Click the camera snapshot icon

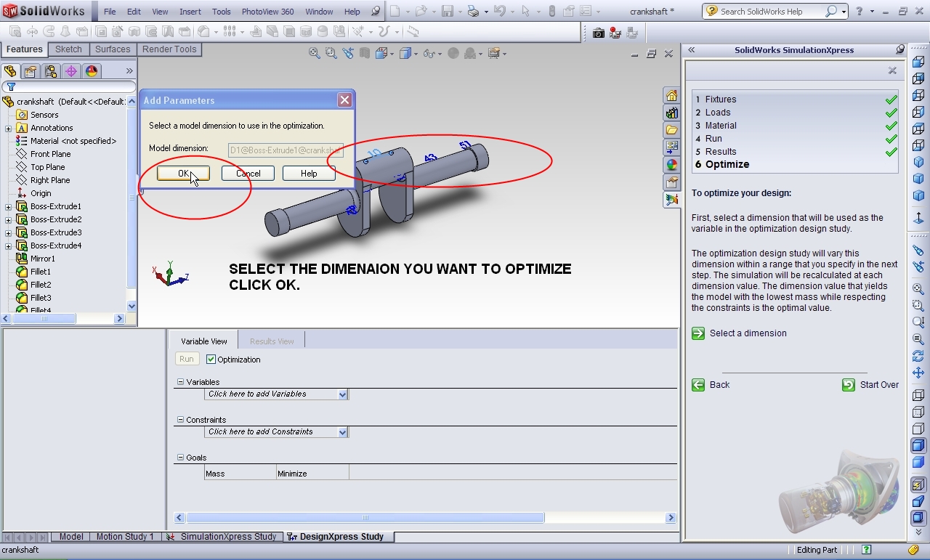[598, 32]
